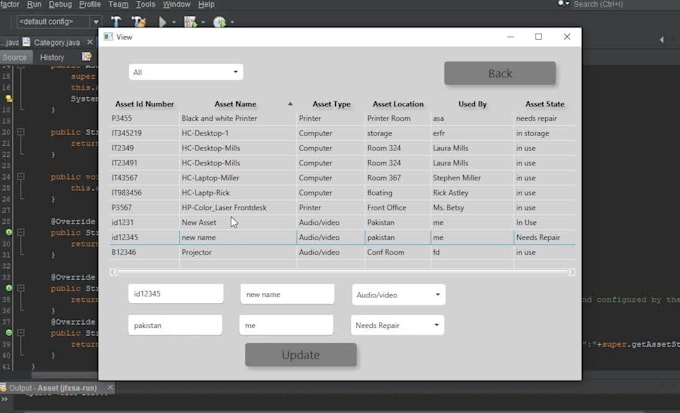Click the editor tabs scroll-left arrow

pyautogui.click(x=662, y=40)
